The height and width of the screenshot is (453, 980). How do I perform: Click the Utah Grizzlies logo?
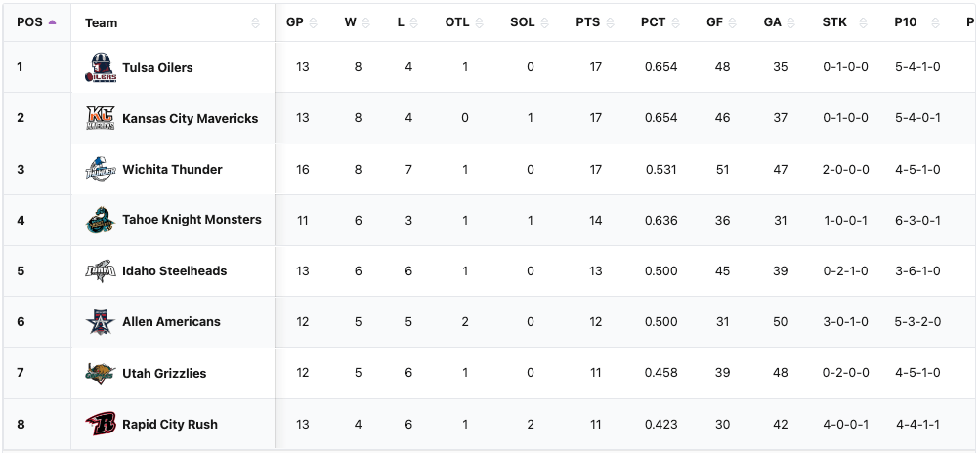pos(101,373)
